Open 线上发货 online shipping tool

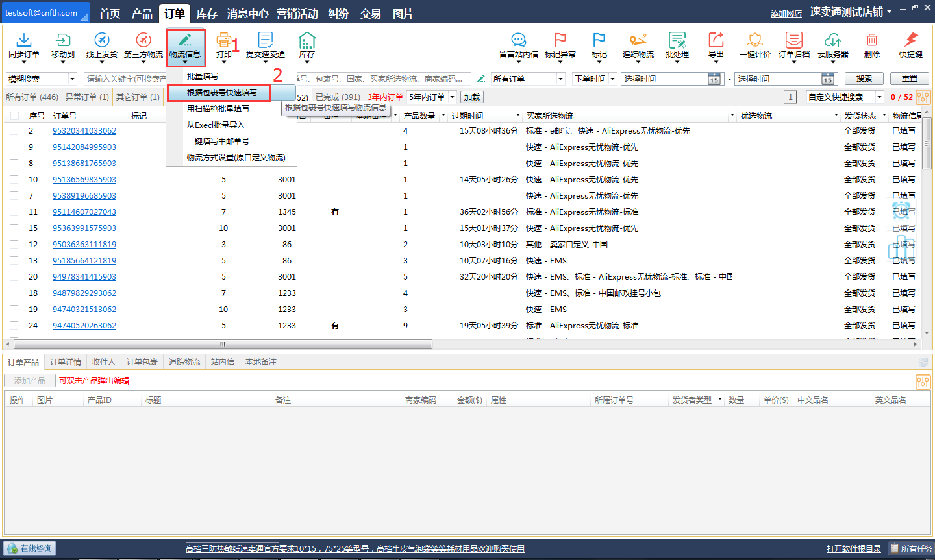102,40
